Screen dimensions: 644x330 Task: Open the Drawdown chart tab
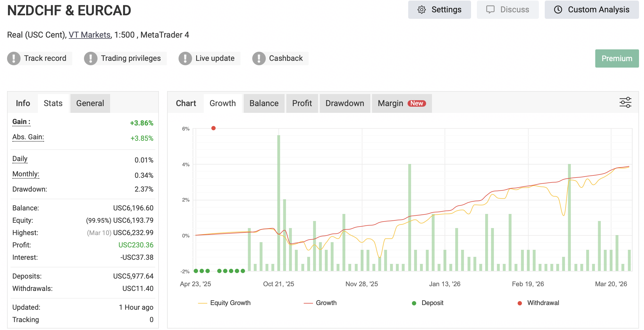pyautogui.click(x=344, y=103)
